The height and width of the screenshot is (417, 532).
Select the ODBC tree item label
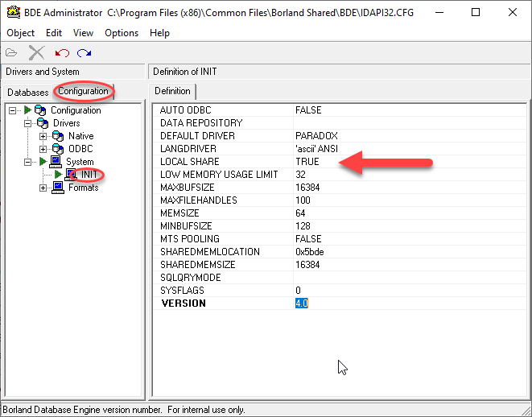coord(80,149)
